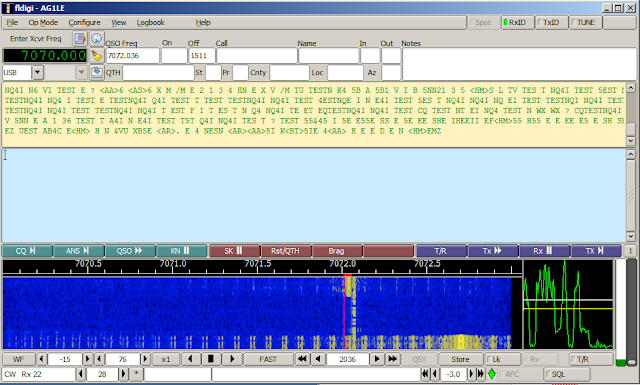Enable the Lk lock checkbox
Image resolution: width=640 pixels, height=385 pixels.
503,359
